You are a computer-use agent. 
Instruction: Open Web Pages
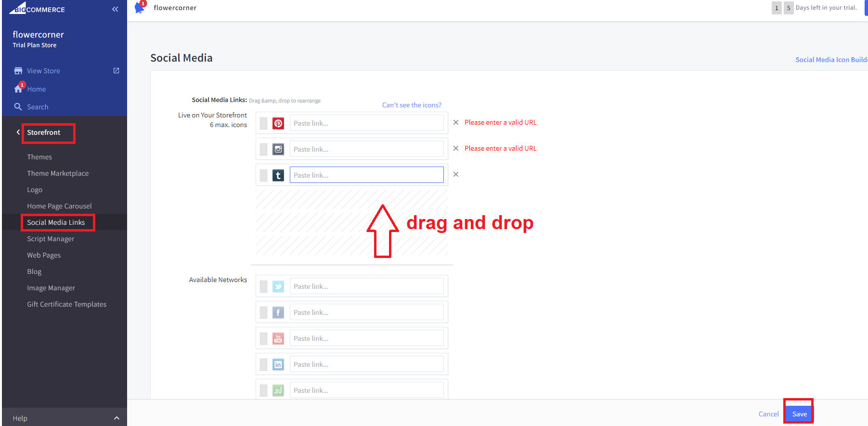tap(44, 255)
